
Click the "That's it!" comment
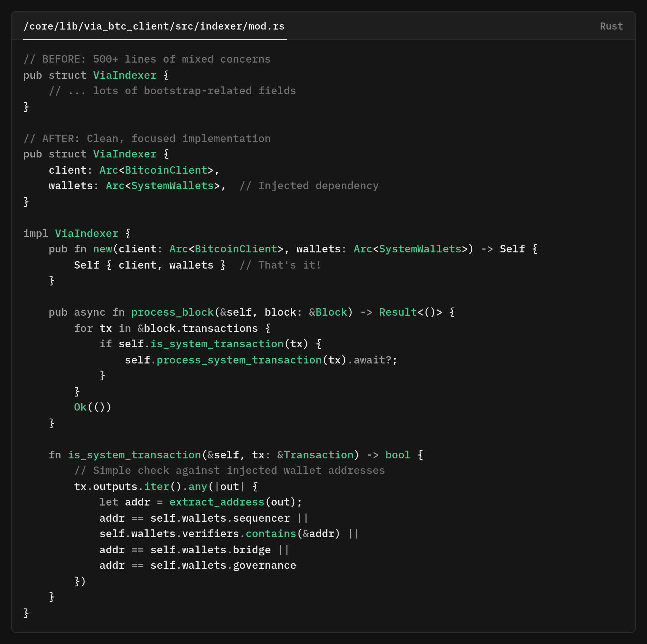[x=280, y=265]
